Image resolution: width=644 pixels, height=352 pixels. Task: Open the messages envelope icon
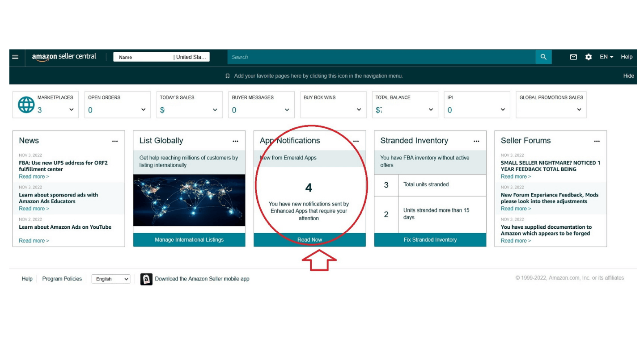tap(573, 57)
